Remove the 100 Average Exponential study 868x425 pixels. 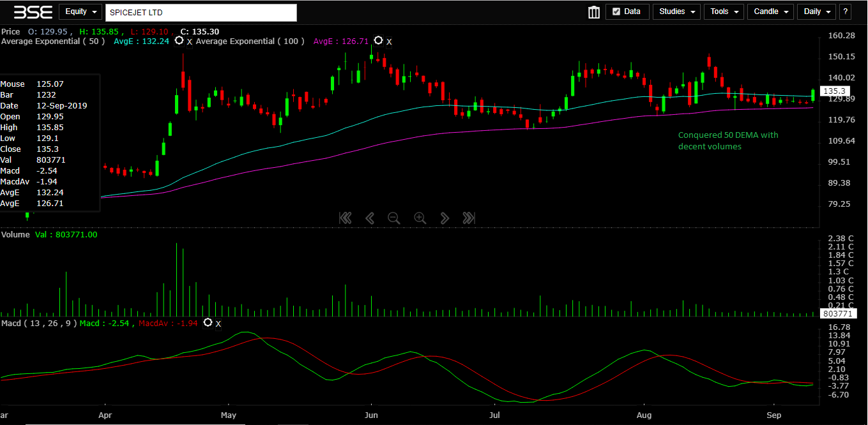(389, 42)
